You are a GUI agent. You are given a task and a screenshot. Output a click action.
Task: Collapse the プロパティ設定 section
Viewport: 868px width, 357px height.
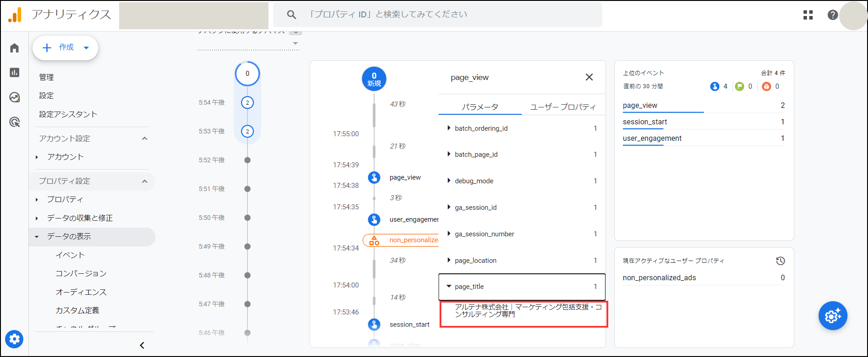(x=145, y=181)
